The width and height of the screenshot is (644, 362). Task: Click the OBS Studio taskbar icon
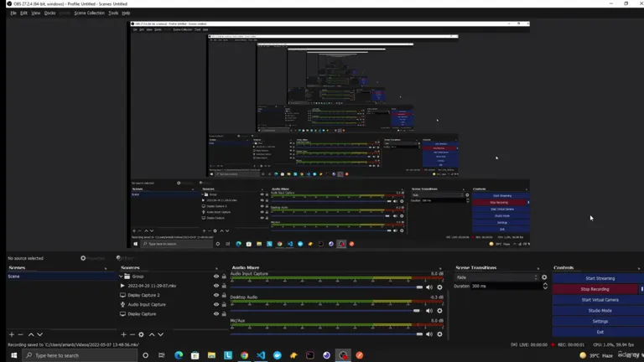click(343, 355)
